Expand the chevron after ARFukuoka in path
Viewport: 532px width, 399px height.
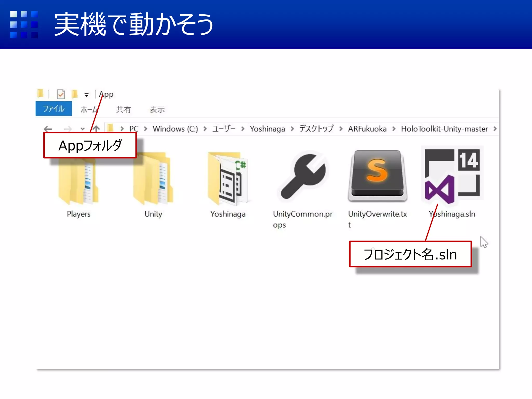pos(394,129)
